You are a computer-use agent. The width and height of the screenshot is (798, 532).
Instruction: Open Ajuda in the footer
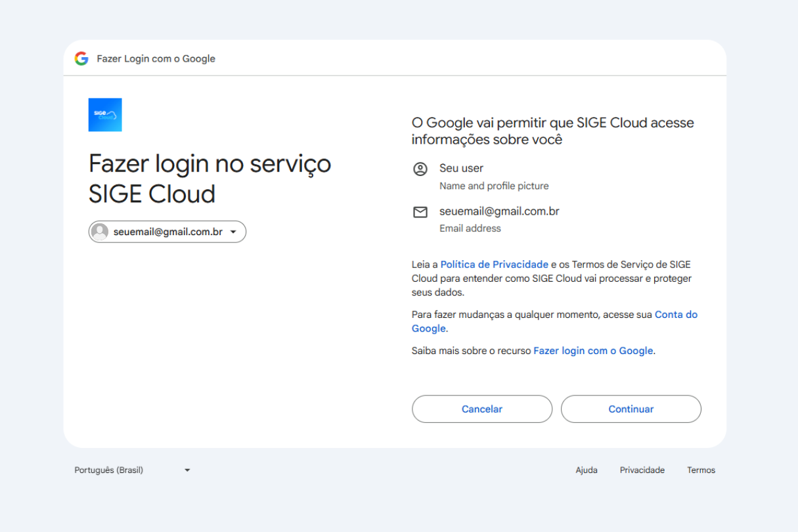pos(587,470)
